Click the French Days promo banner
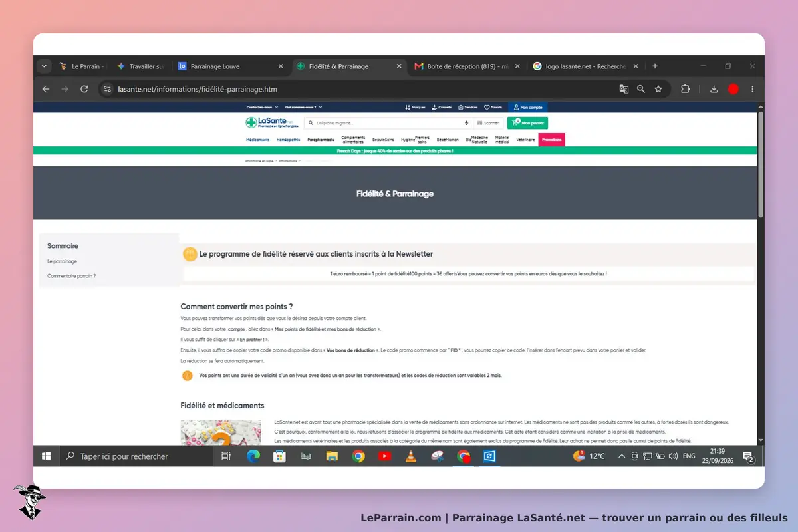The height and width of the screenshot is (532, 798). (395, 151)
